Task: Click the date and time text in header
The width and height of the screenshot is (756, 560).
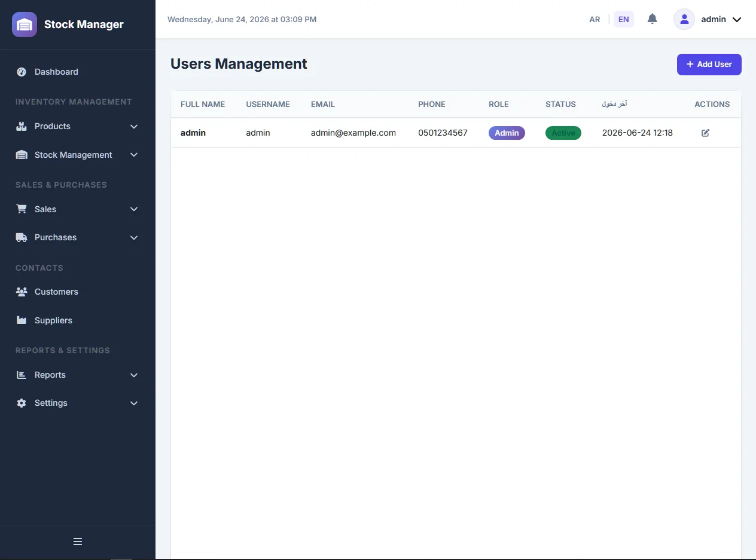Action: click(x=242, y=19)
